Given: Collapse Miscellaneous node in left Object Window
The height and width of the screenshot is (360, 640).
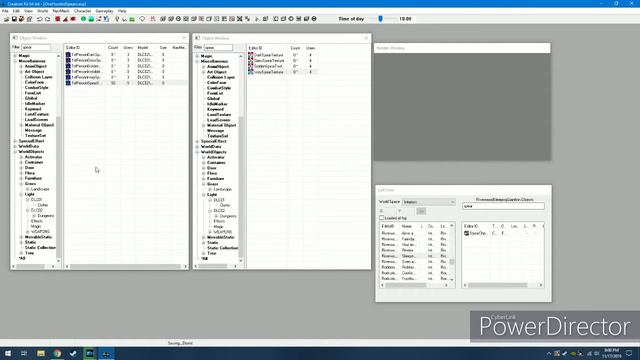Looking at the screenshot, I should (15, 61).
